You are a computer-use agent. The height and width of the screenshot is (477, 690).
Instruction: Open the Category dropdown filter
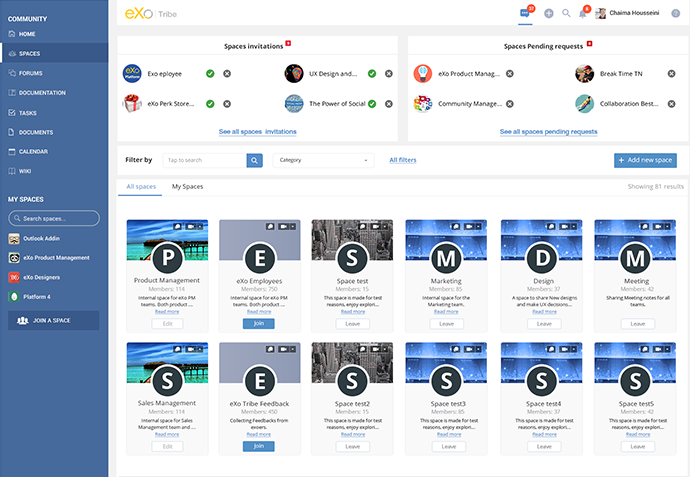pos(323,160)
